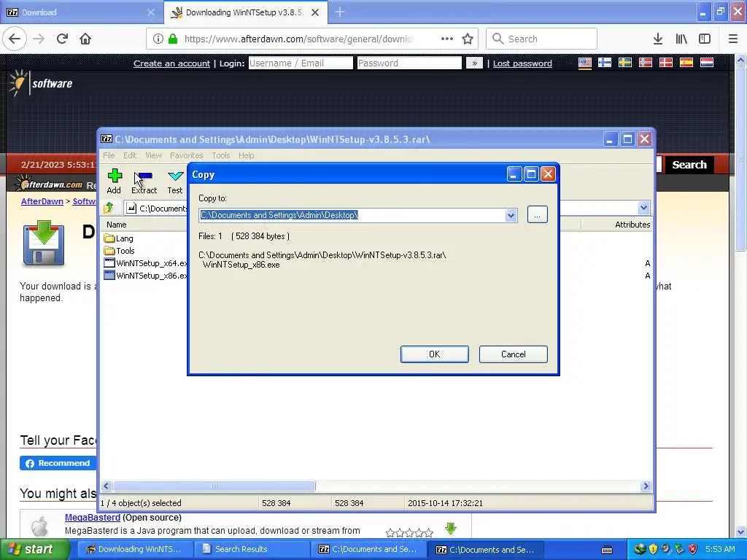The width and height of the screenshot is (747, 560).
Task: Click the Name column header
Action: click(x=117, y=225)
